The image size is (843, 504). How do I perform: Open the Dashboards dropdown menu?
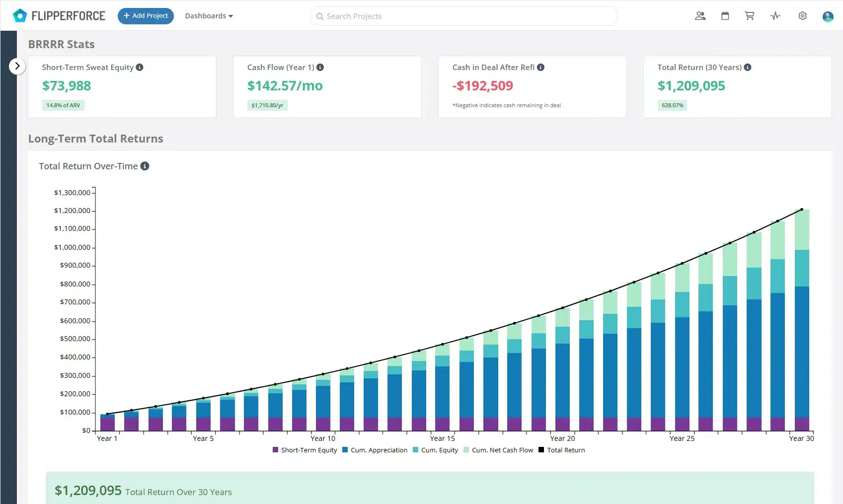point(209,16)
